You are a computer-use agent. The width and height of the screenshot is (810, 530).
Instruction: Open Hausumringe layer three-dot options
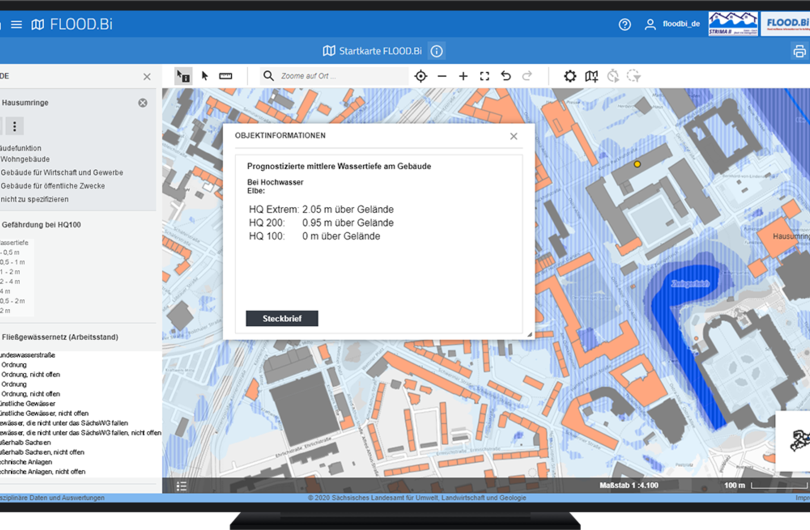coord(15,126)
